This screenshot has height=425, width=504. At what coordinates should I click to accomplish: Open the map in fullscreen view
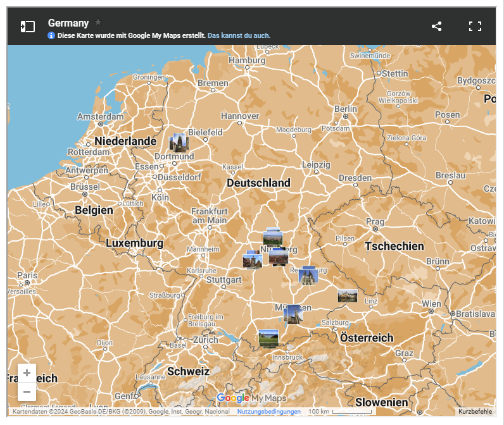click(x=475, y=26)
